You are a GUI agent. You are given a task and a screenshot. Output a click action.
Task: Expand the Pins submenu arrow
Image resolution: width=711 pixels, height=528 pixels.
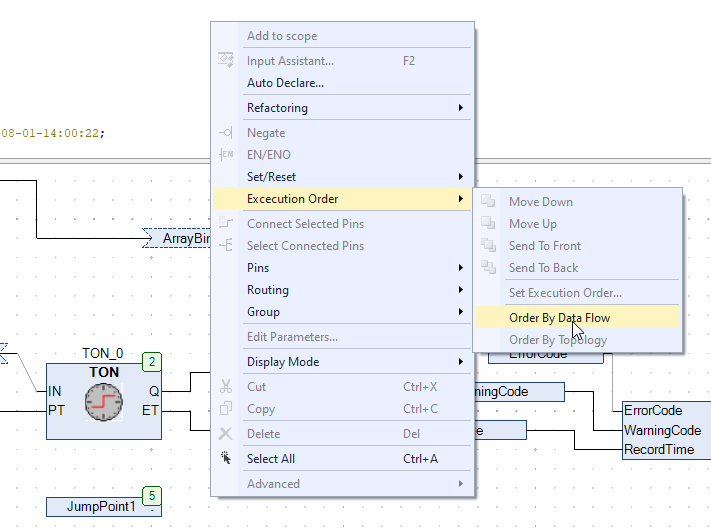click(461, 268)
